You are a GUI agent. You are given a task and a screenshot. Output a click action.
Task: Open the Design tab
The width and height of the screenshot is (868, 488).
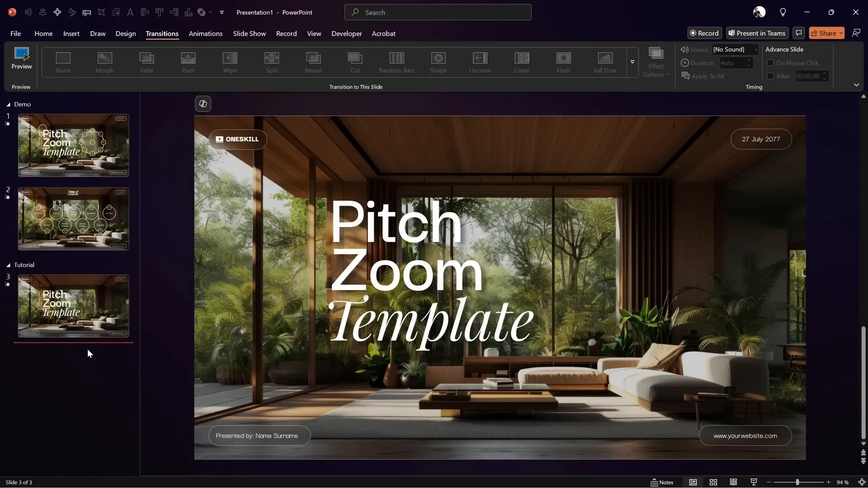(x=125, y=33)
